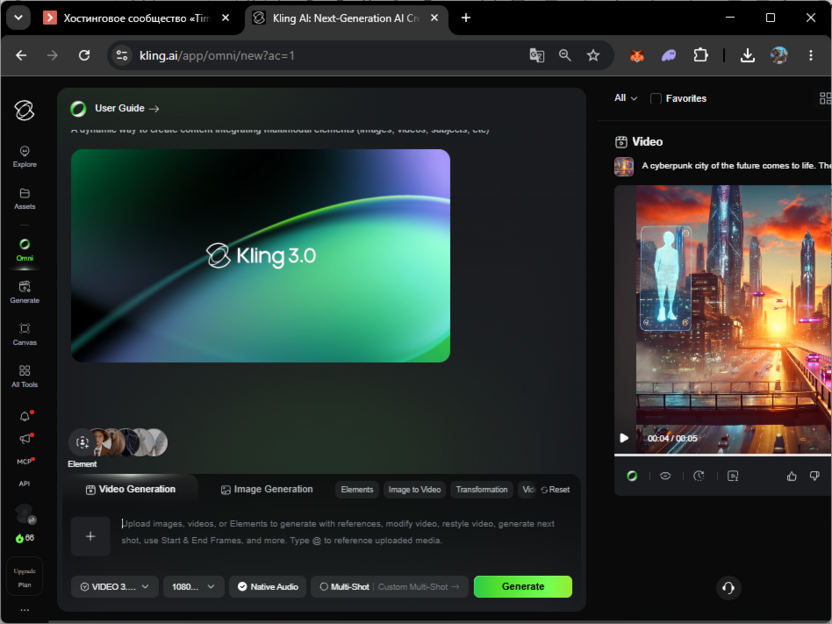Viewport: 832px width, 624px height.
Task: Click the prompt thumbnail beside the cyberpunk text
Action: 624,167
